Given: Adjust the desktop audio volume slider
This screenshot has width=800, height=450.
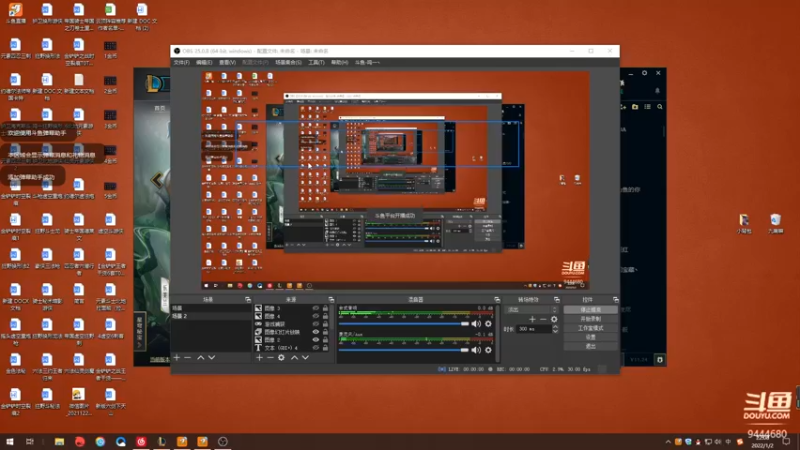Looking at the screenshot, I should [404, 323].
